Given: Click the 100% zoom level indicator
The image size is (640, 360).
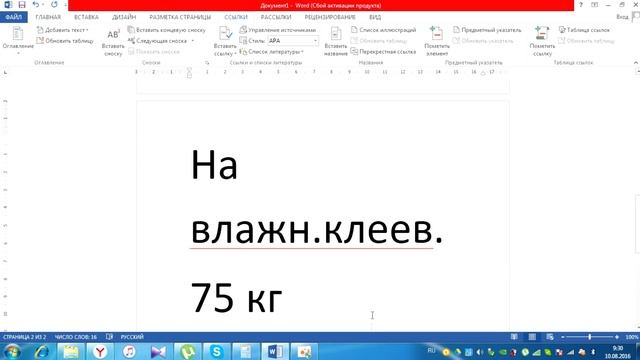Looking at the screenshot, I should [x=631, y=337].
